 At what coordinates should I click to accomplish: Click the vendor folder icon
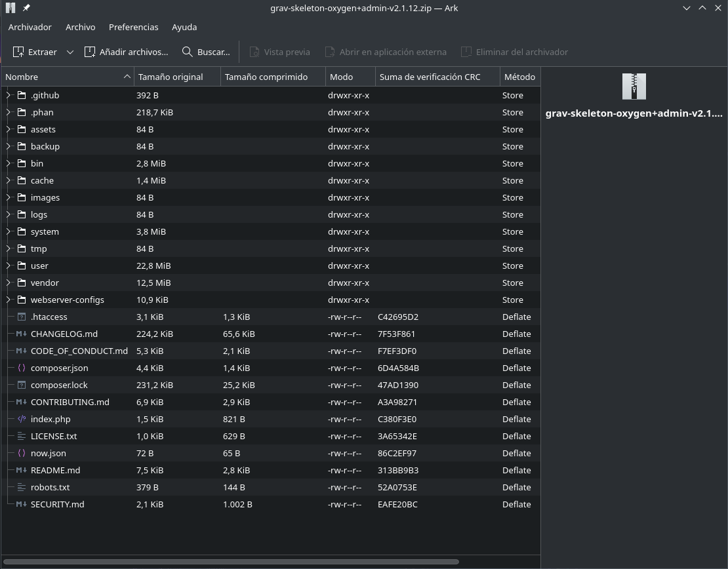point(22,283)
